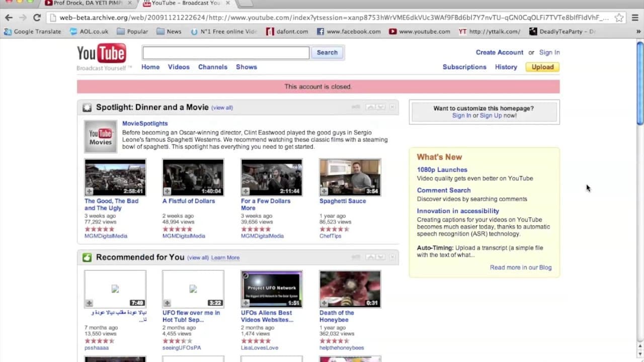This screenshot has width=644, height=362.
Task: Click the Create Account link
Action: tap(500, 52)
